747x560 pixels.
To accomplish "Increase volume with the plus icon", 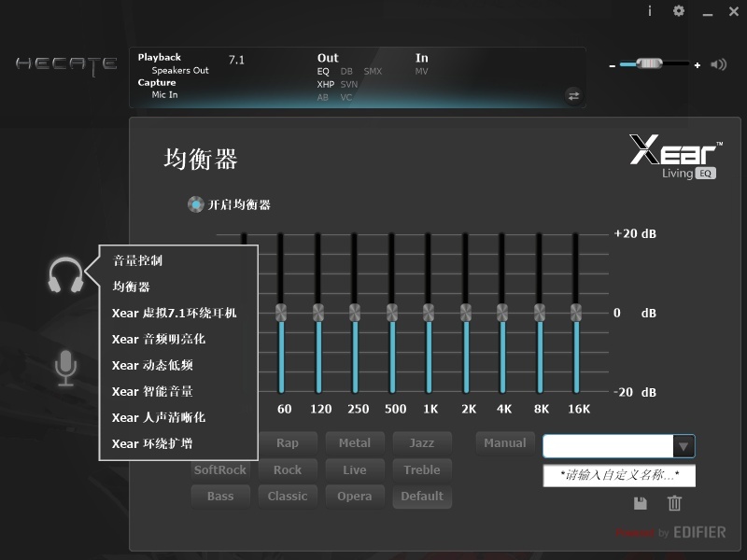I will [698, 65].
